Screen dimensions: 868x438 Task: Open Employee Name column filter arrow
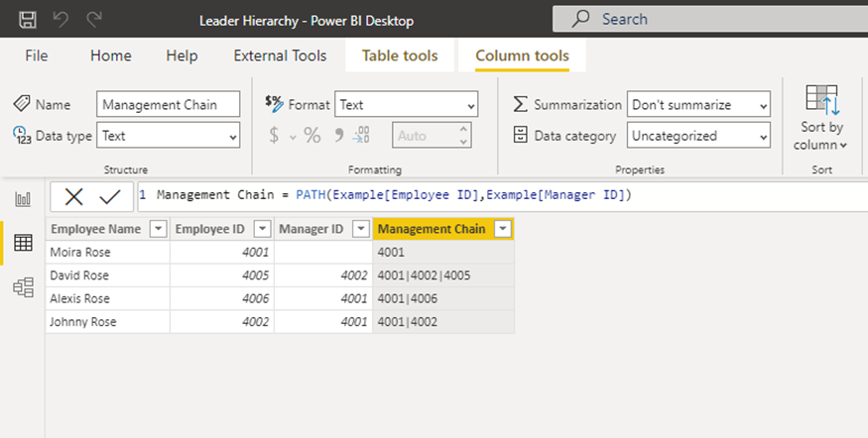[158, 230]
